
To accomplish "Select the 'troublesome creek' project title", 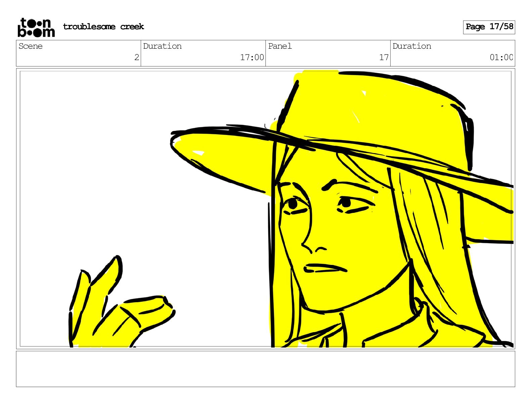I will 103,27.
